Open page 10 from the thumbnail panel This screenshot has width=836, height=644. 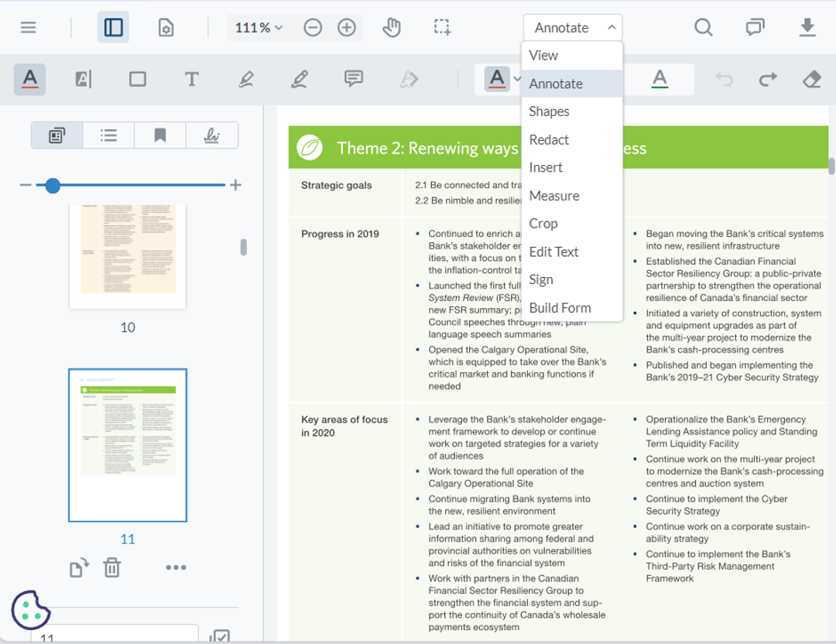coord(127,255)
